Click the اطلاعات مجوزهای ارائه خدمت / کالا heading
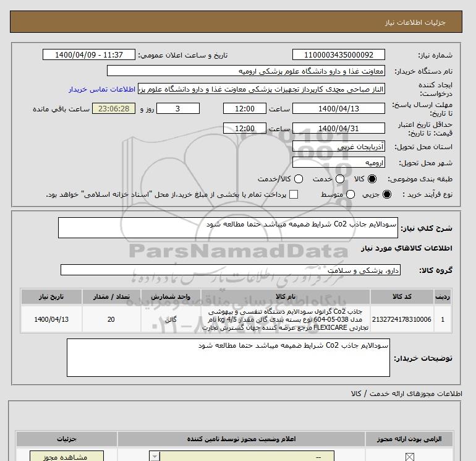 (407, 394)
